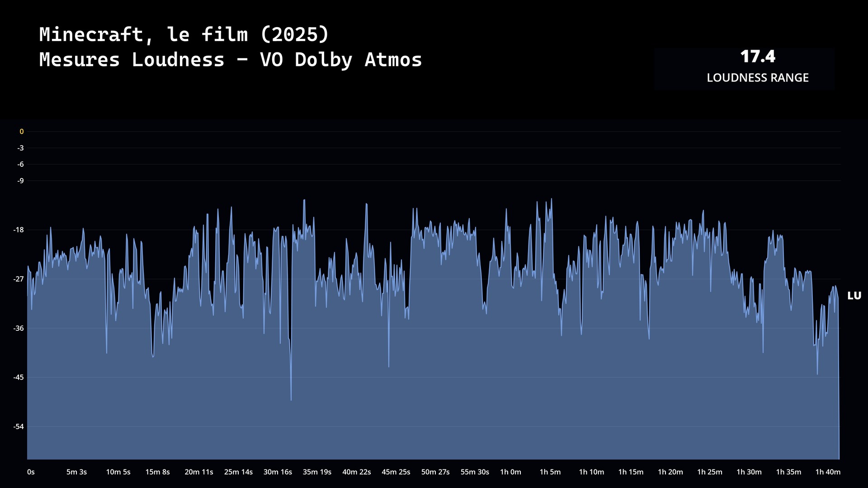Click the 'LOUDNESS RANGE' label
The width and height of the screenshot is (868, 488).
(x=758, y=78)
